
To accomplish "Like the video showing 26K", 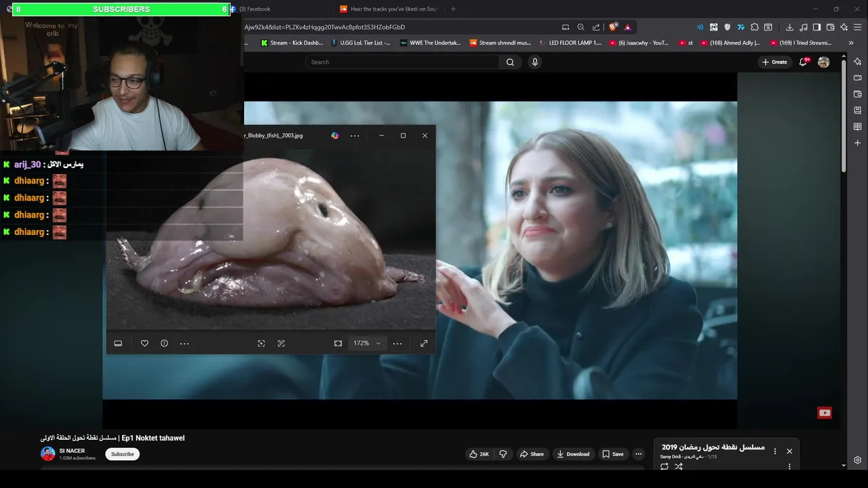I will click(479, 454).
